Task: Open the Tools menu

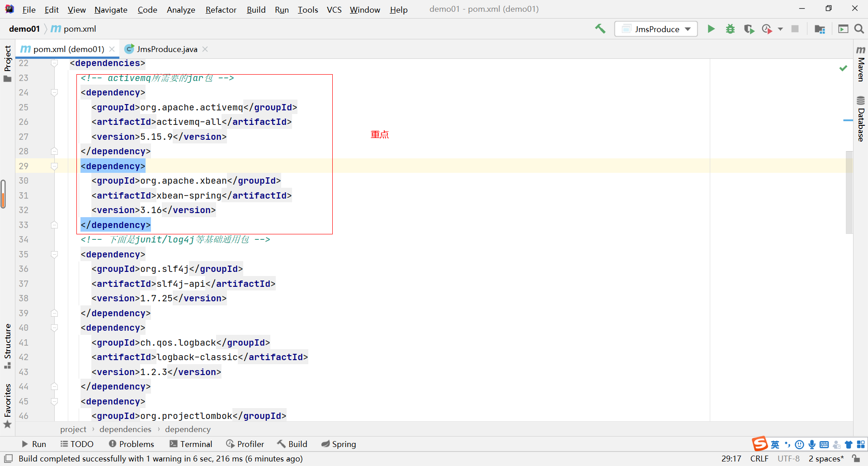Action: (308, 10)
